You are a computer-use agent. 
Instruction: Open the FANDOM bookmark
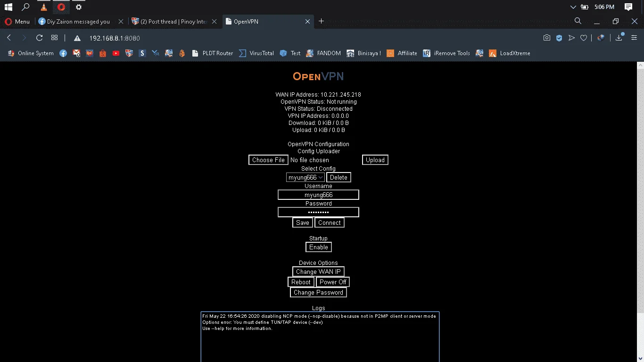(323, 53)
